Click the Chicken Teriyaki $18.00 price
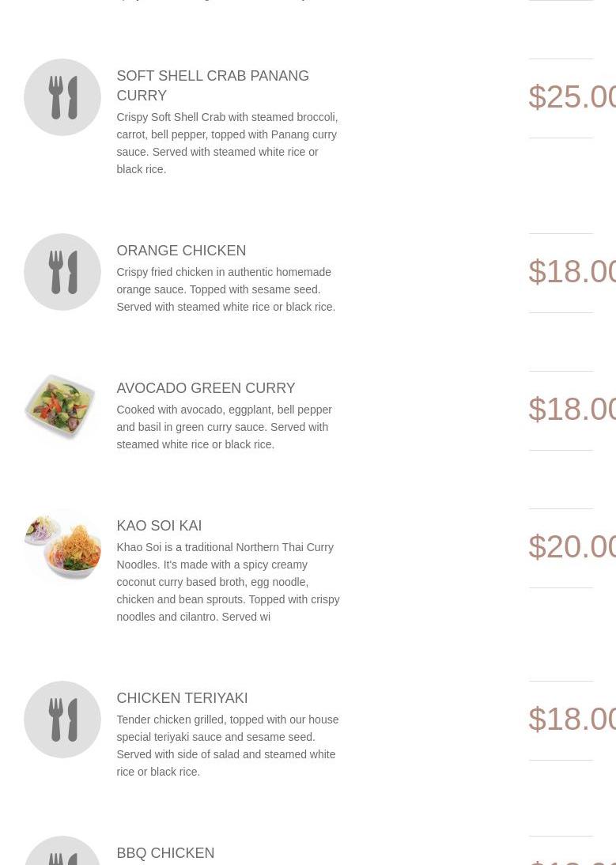Image resolution: width=616 pixels, height=865 pixels. (x=572, y=720)
